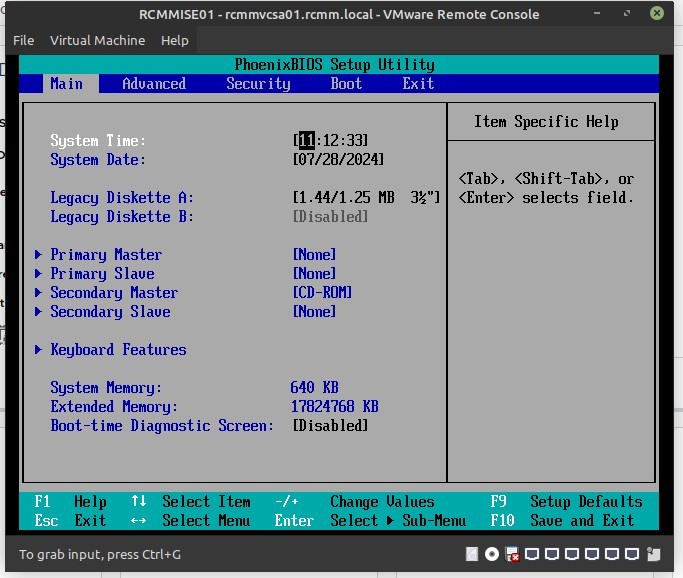Click the System Date label

[x=98, y=159]
